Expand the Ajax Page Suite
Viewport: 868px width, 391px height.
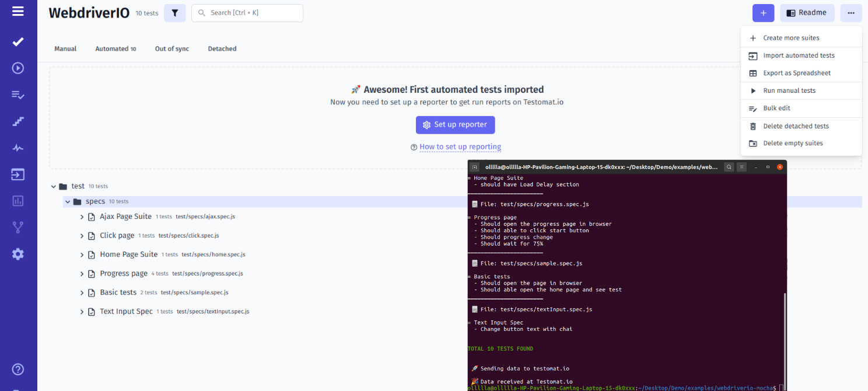(x=82, y=216)
